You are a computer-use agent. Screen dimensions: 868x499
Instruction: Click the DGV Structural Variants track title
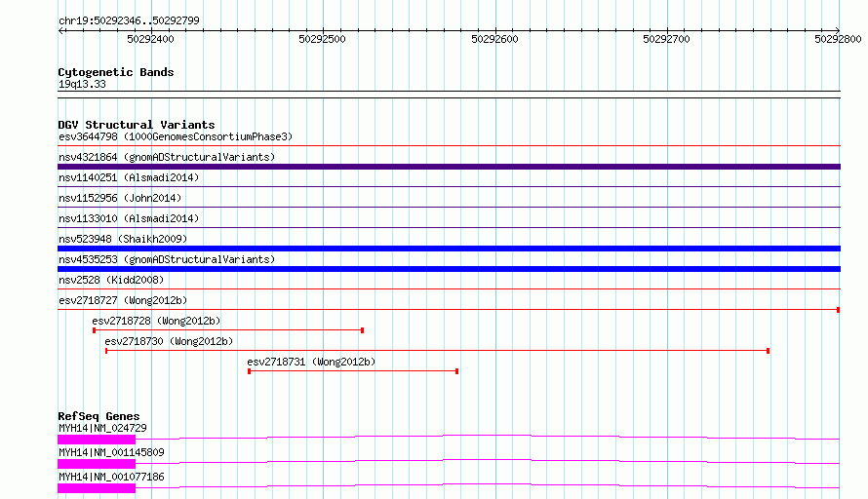(137, 125)
